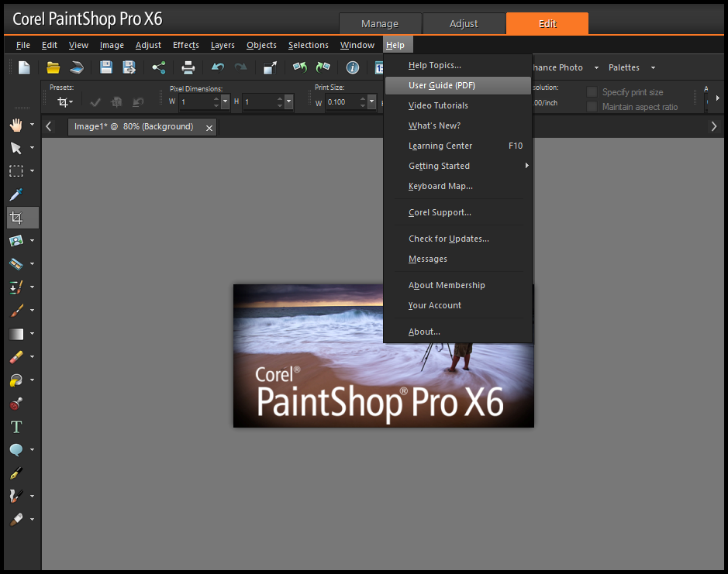Viewport: 728px width, 574px height.
Task: Select the Pan hand tool
Action: click(x=16, y=125)
